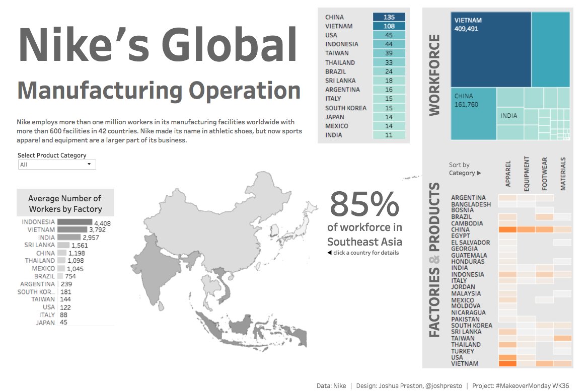Click the VIETNAM 108 factory count cell
The width and height of the screenshot is (588, 392).
coord(389,26)
